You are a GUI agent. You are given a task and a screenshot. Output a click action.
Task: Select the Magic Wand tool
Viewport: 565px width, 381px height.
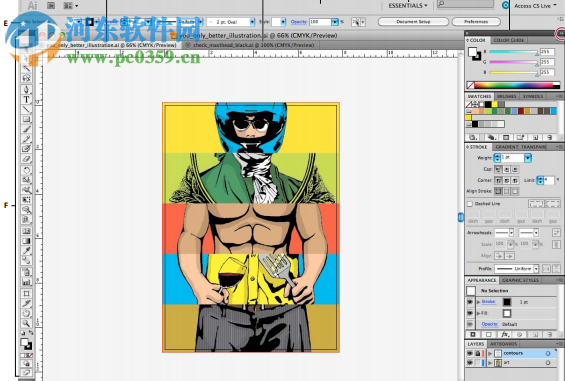tap(26, 68)
